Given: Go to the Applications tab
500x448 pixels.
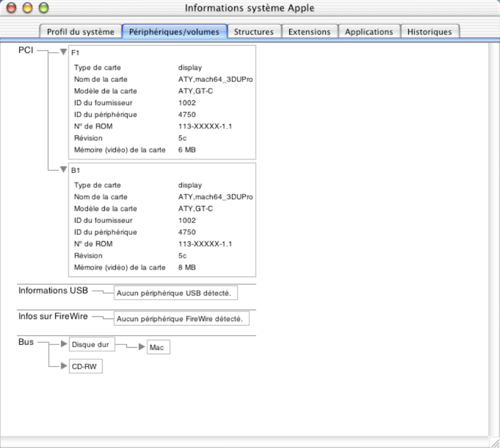Looking at the screenshot, I should pyautogui.click(x=369, y=31).
